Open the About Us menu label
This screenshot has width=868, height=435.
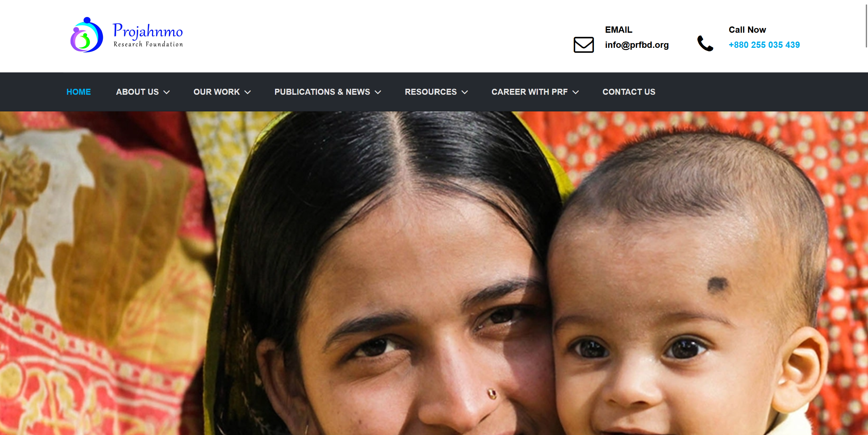137,92
